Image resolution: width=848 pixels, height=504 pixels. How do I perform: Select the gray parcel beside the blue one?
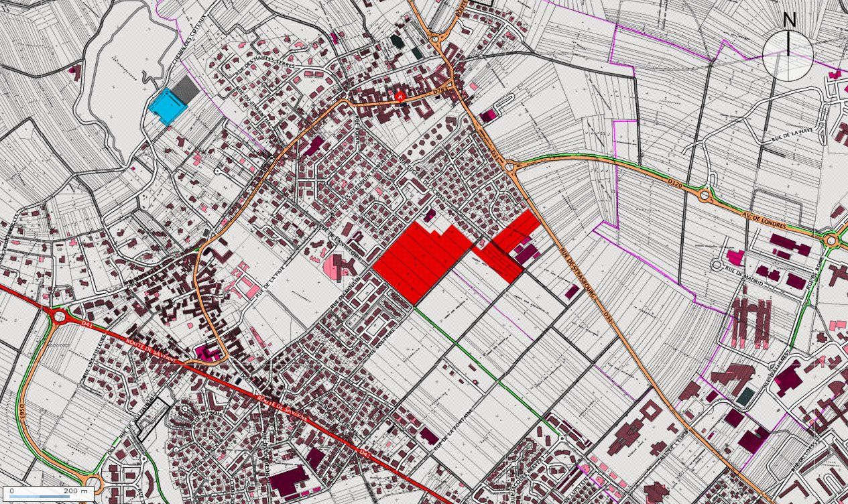186,89
